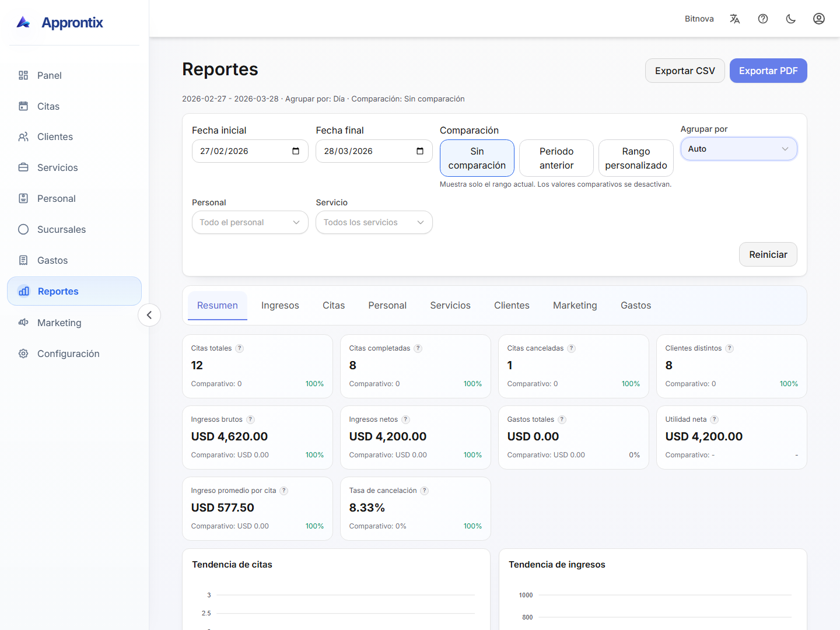Click help icon next to Tasa de cancelación
840x630 pixels.
pyautogui.click(x=425, y=491)
